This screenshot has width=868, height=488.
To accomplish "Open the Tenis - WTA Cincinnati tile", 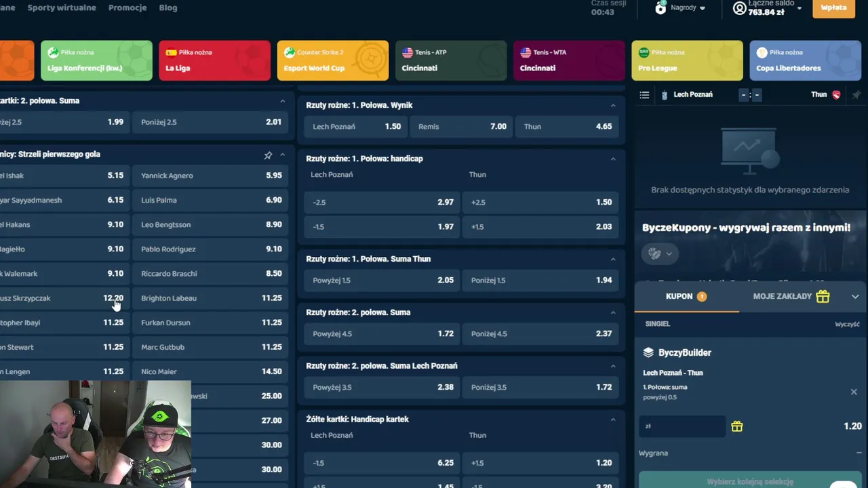I will pyautogui.click(x=569, y=60).
